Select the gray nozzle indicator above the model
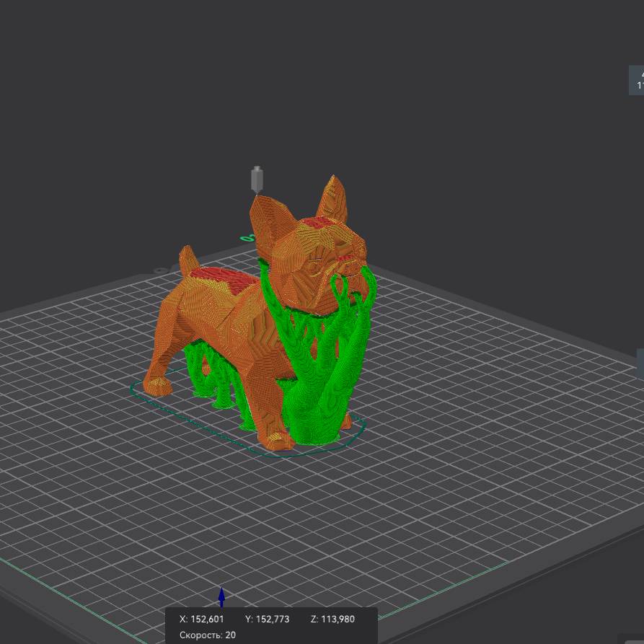Image resolution: width=644 pixels, height=644 pixels. coord(257,179)
